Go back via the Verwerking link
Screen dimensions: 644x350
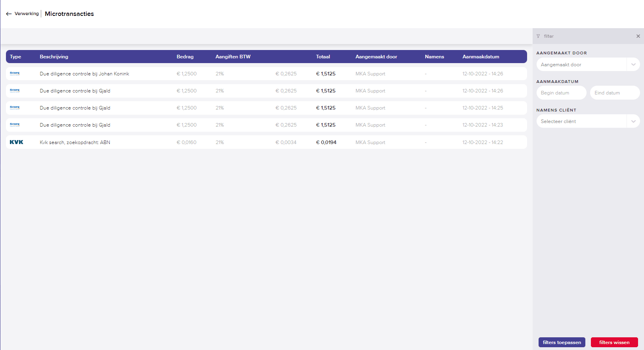click(x=27, y=14)
